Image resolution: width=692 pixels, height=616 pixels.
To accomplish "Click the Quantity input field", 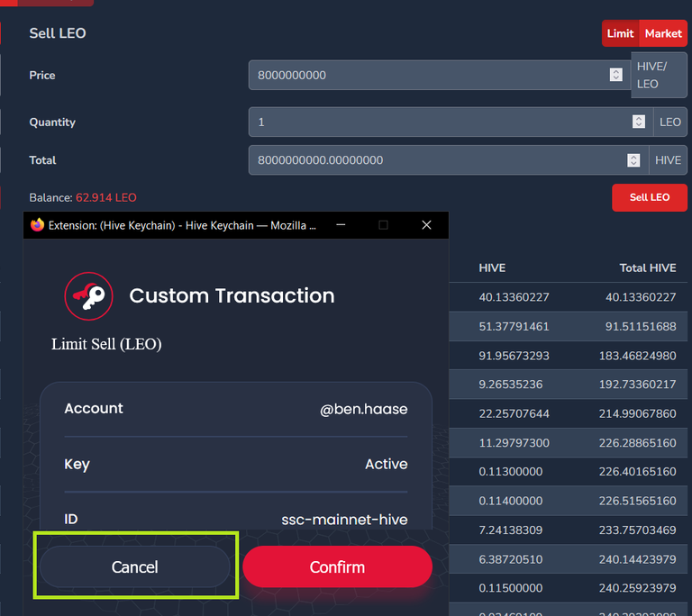I will coord(451,122).
